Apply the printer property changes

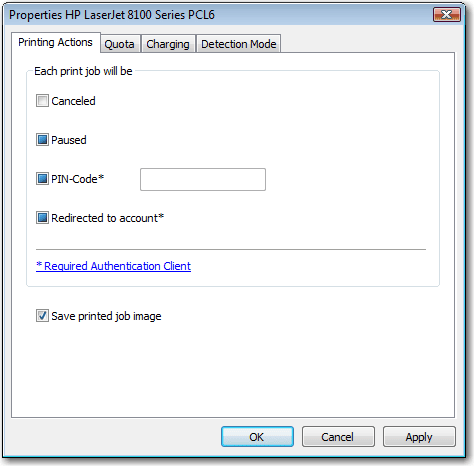tap(419, 437)
